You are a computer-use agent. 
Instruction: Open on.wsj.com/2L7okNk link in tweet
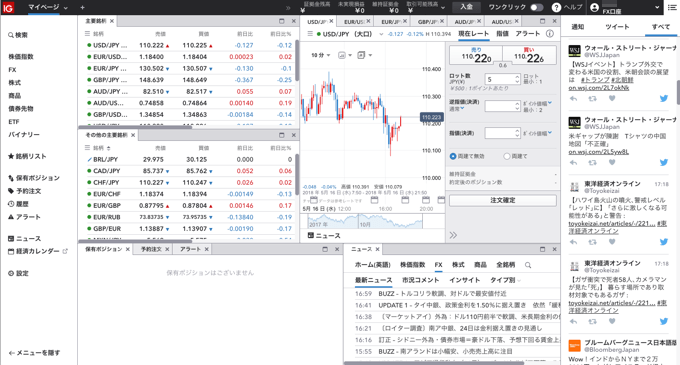pos(598,88)
